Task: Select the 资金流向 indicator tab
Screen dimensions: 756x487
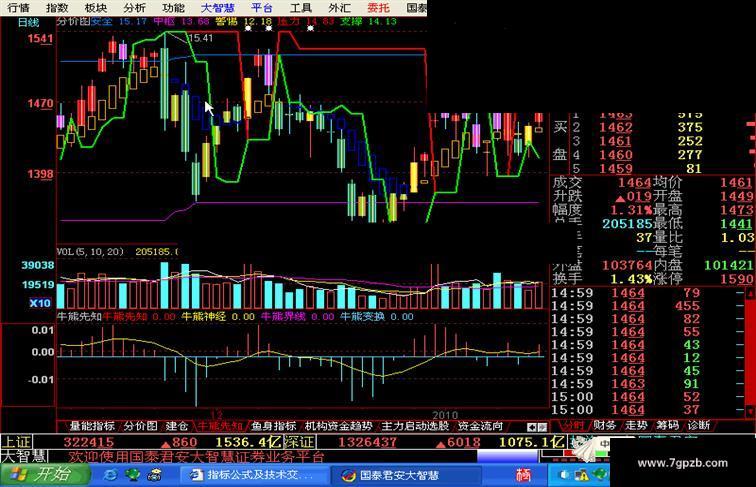Action: pyautogui.click(x=480, y=426)
